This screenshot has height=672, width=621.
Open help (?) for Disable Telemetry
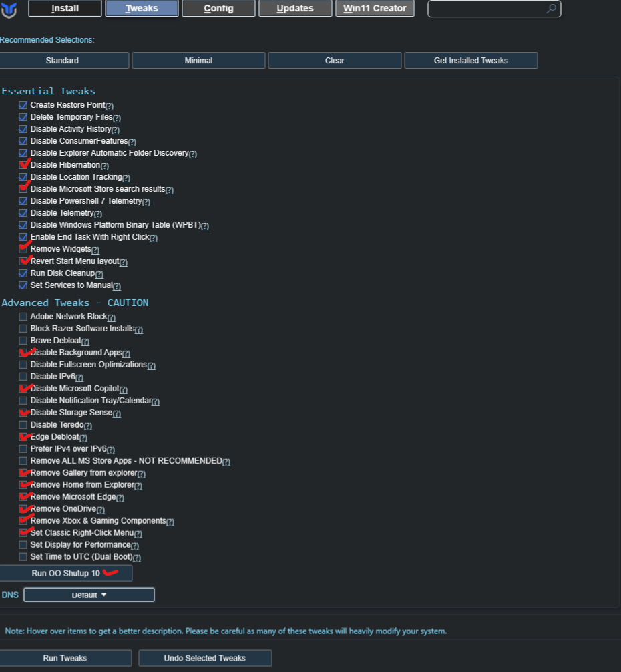pyautogui.click(x=98, y=214)
